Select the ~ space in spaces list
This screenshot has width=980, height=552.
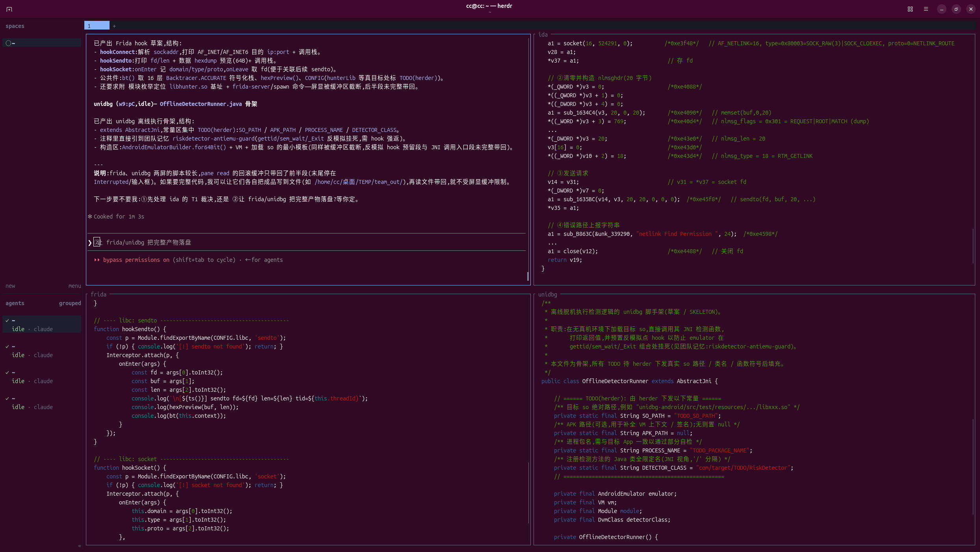tap(42, 43)
